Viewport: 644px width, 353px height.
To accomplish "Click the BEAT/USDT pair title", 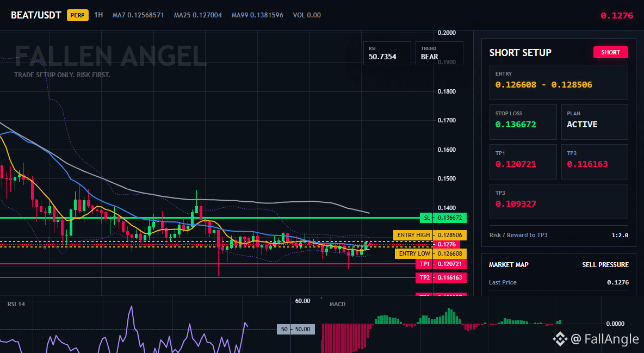I will click(36, 15).
